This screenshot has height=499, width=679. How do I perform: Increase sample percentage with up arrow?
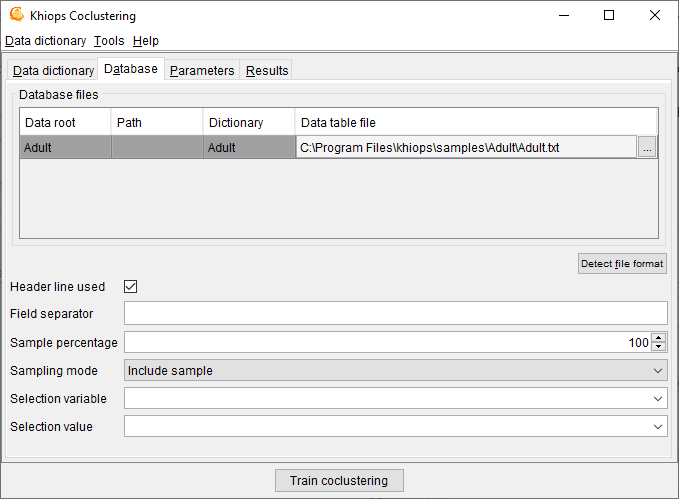tap(658, 338)
